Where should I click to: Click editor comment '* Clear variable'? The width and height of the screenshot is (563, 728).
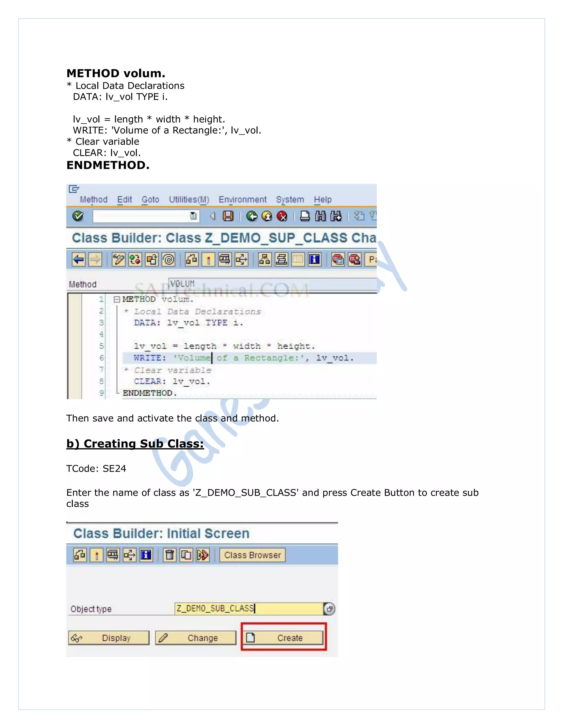(167, 370)
